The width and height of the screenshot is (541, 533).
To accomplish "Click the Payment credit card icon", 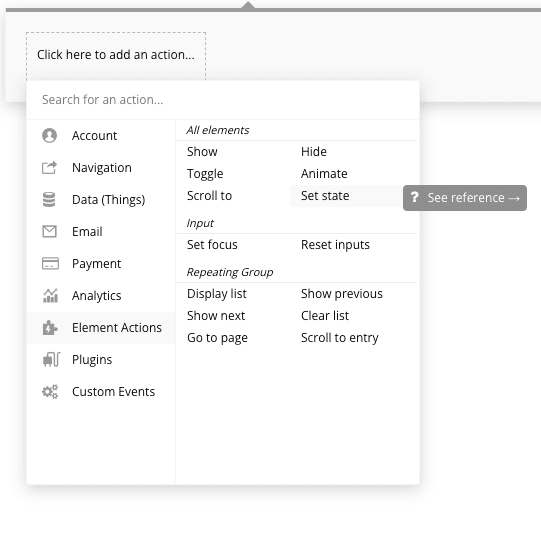I will [50, 263].
